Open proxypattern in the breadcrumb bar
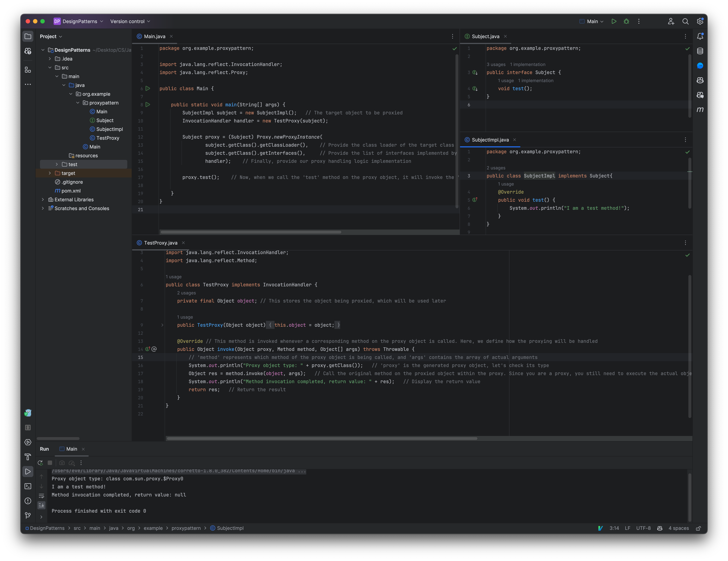This screenshot has width=728, height=561. tap(186, 528)
